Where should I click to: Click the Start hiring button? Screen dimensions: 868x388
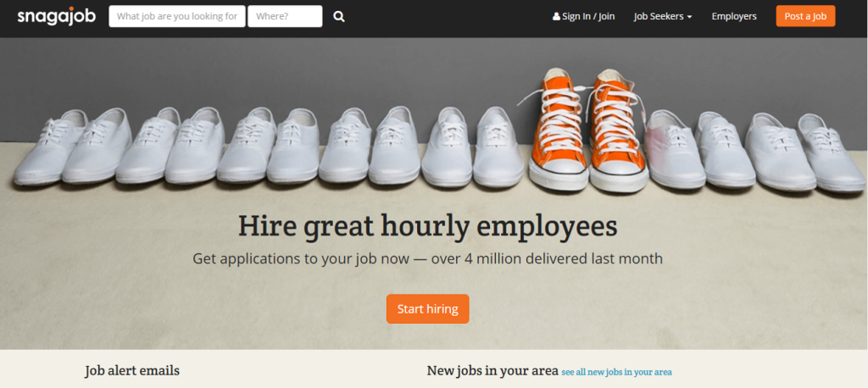click(x=428, y=309)
